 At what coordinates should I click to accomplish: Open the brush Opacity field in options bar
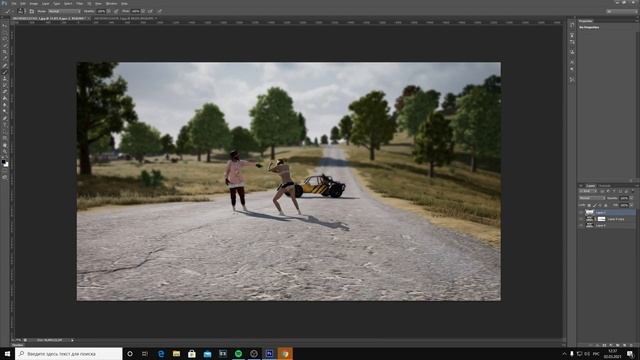pos(101,11)
